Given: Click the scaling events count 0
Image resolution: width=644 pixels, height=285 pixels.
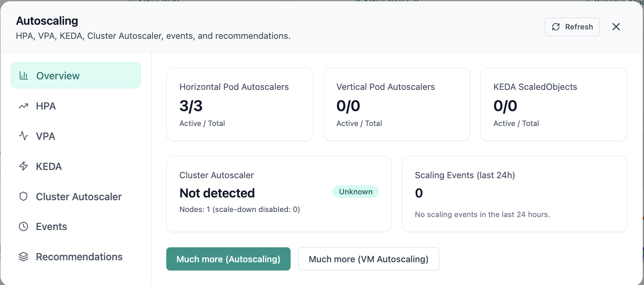Looking at the screenshot, I should pos(419,193).
